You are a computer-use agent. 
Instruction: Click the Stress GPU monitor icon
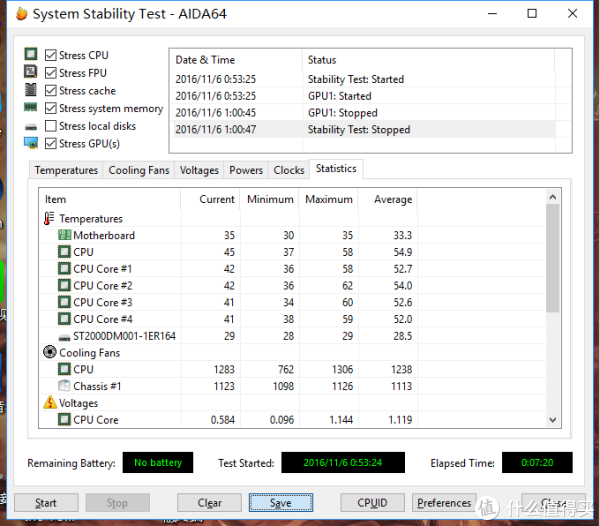pyautogui.click(x=31, y=143)
